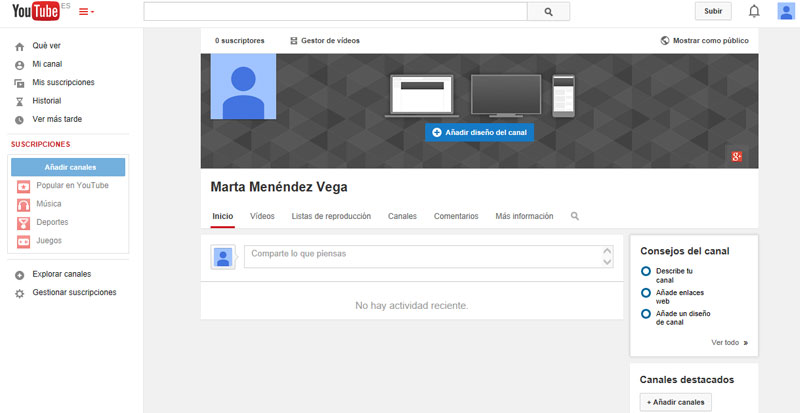Click Añadir diseño del canal button
800x413 pixels.
point(479,132)
